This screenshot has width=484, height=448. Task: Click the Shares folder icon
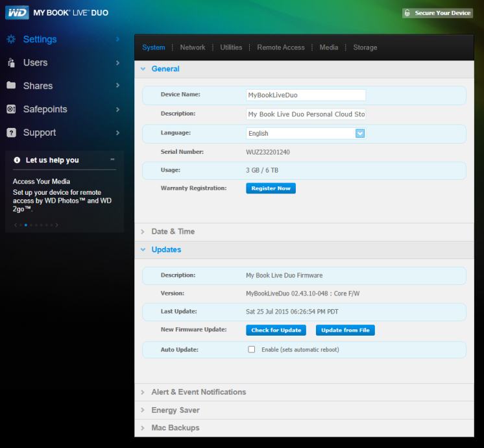point(11,86)
